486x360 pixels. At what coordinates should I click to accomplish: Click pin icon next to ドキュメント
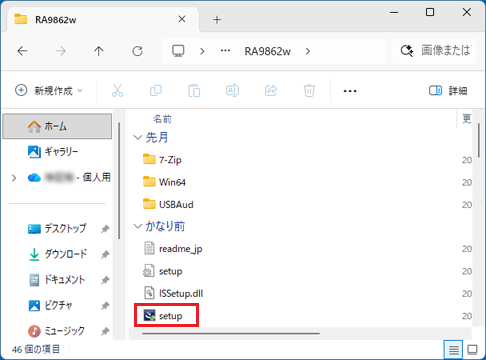tap(105, 280)
